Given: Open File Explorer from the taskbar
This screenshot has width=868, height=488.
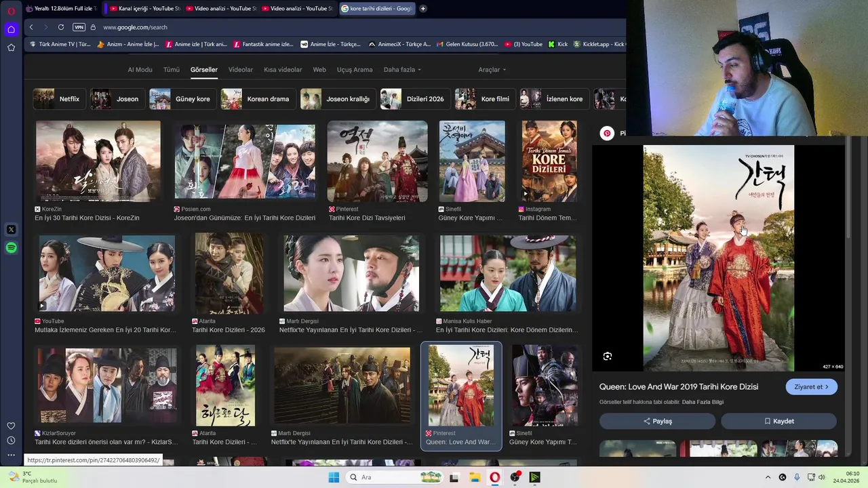Looking at the screenshot, I should pos(475,477).
